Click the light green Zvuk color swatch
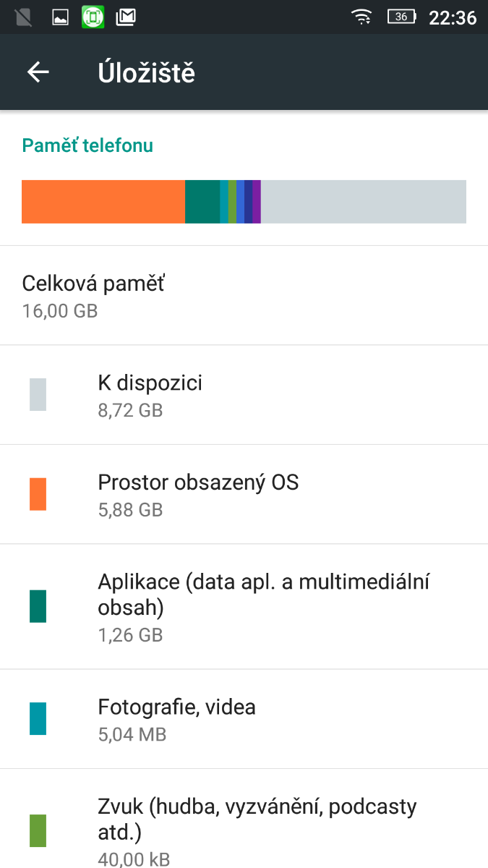The image size is (488, 868). (38, 830)
